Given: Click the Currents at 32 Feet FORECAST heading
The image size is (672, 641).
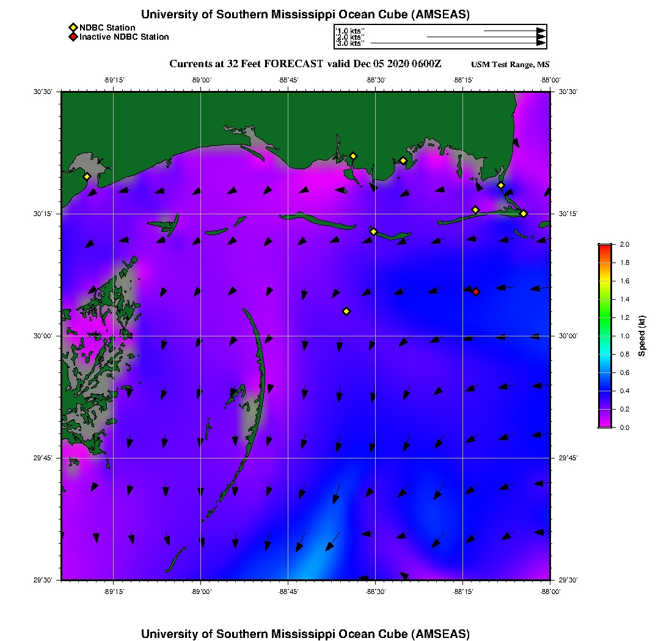Looking at the screenshot, I should (x=305, y=64).
